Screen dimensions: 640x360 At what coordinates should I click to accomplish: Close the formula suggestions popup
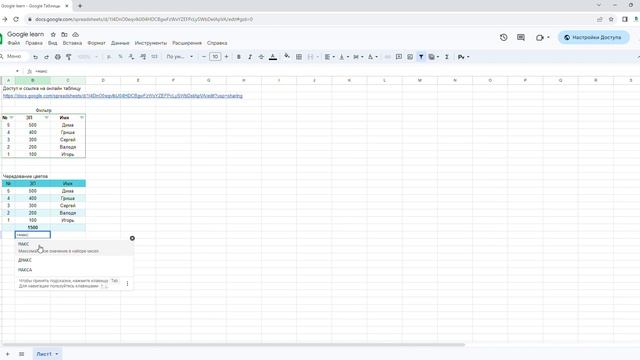[x=132, y=238]
